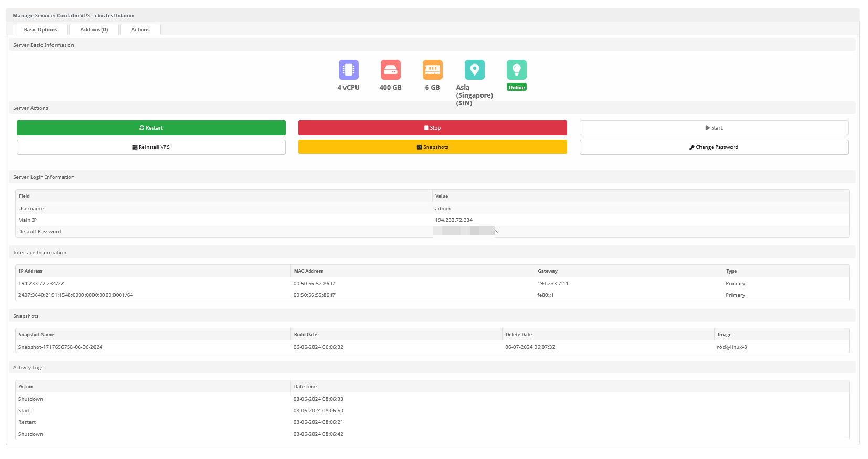
Task: Click the teal location pin icon
Action: click(474, 70)
